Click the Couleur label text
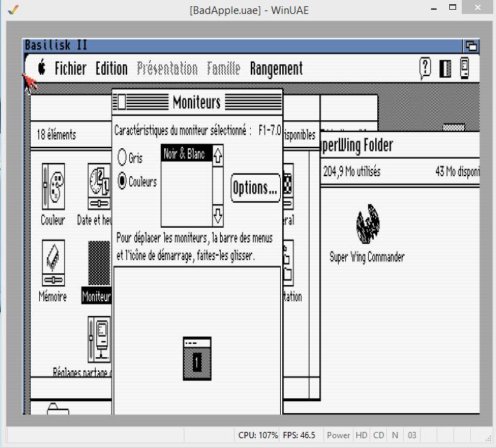 pos(53,219)
